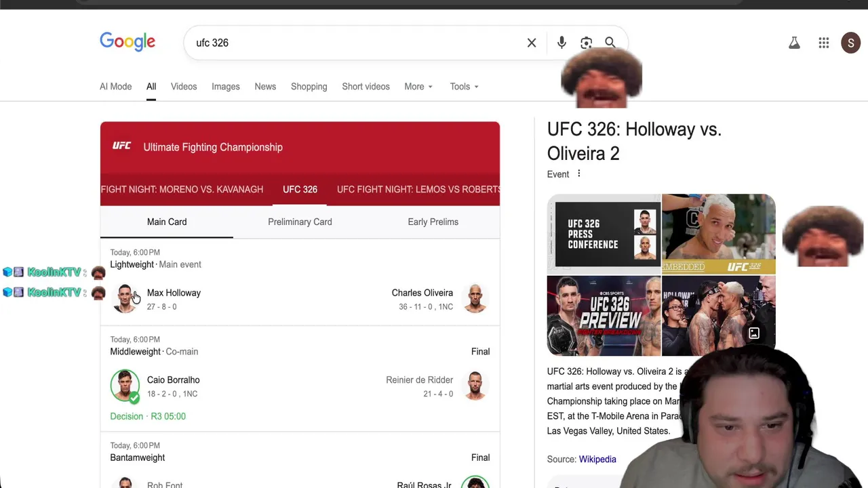Screen dimensions: 868x488
Task: Click Oliveira's 36 - 11 - 0, 1NC record
Action: click(x=426, y=307)
